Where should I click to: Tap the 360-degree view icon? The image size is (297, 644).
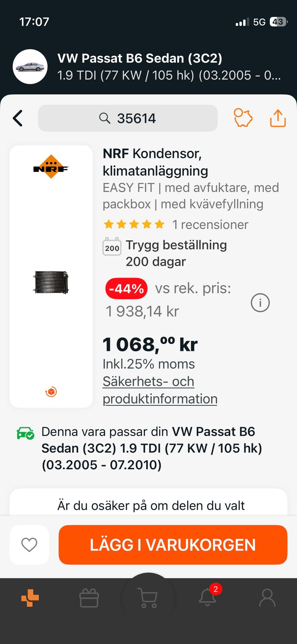51,392
